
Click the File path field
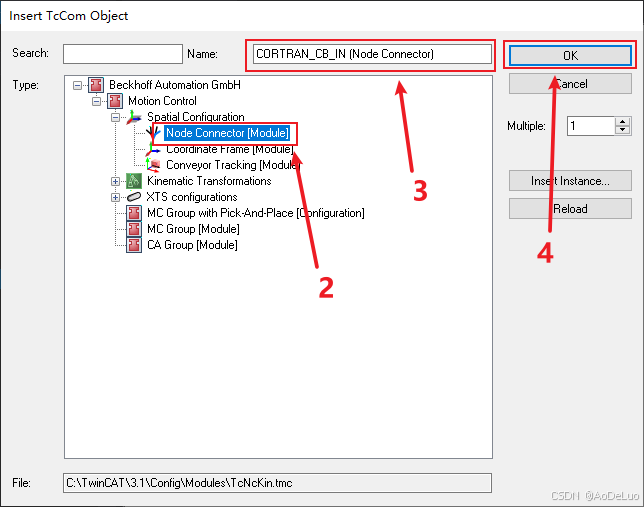(x=278, y=483)
